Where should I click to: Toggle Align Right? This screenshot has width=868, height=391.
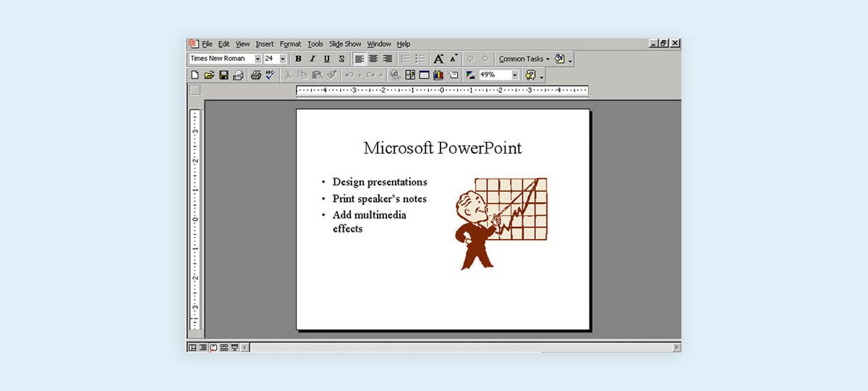click(x=388, y=59)
